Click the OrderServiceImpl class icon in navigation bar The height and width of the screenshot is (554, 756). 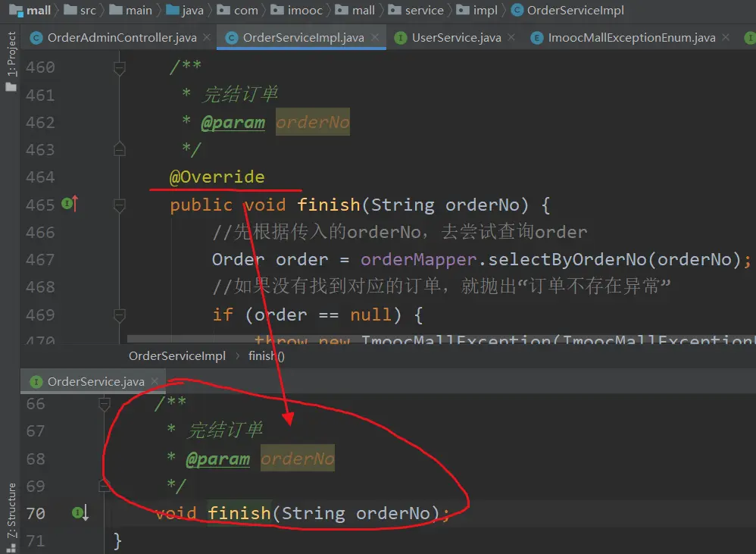(517, 11)
